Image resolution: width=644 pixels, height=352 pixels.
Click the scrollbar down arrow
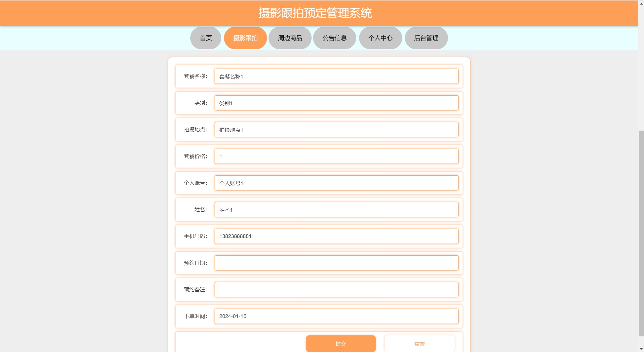pos(641,349)
